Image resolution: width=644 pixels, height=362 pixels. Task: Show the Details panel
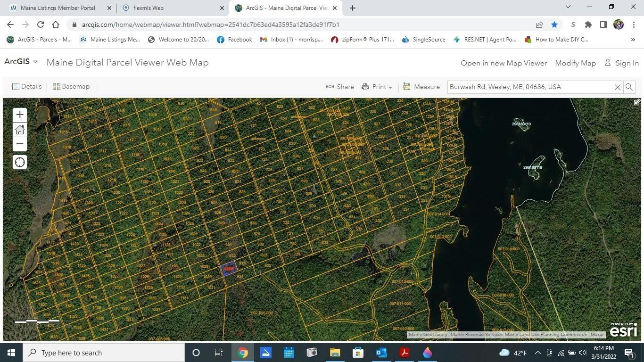[27, 87]
